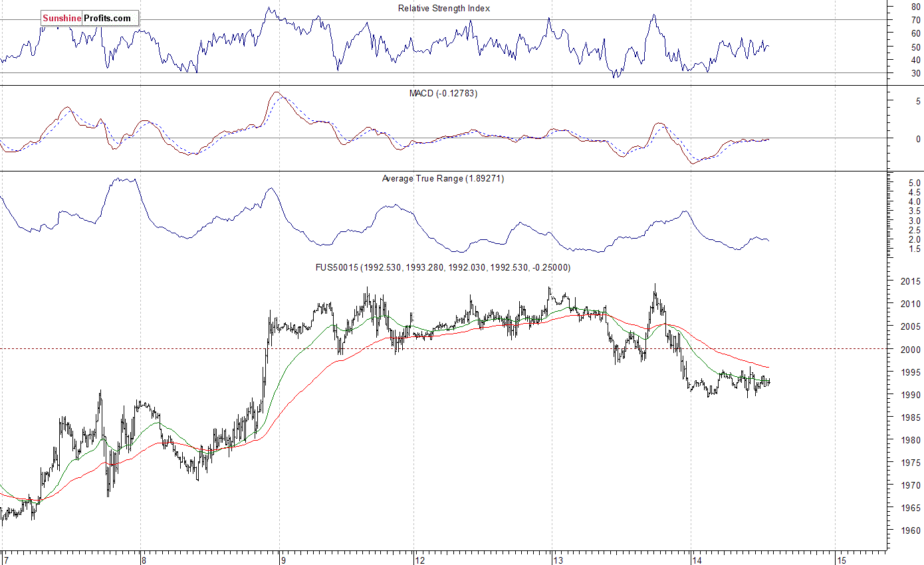Click the 1980 price axis label
This screenshot has width=924, height=565.
click(911, 440)
